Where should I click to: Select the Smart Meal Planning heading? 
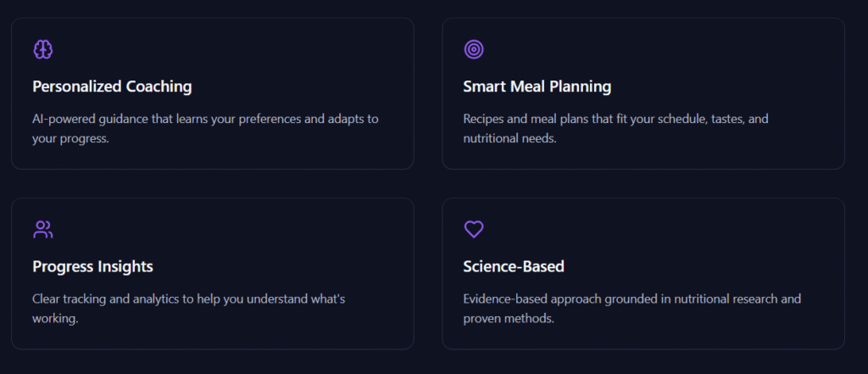click(x=537, y=87)
